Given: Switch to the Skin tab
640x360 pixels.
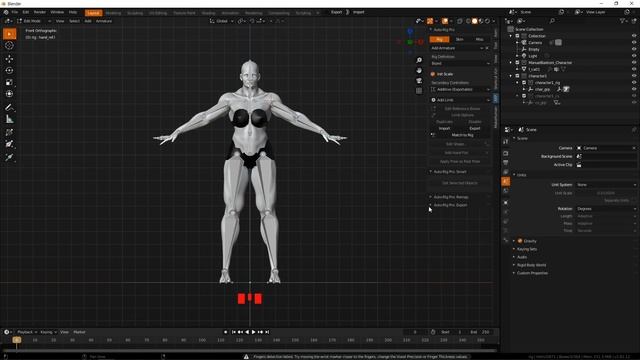Looking at the screenshot, I should coord(460,39).
